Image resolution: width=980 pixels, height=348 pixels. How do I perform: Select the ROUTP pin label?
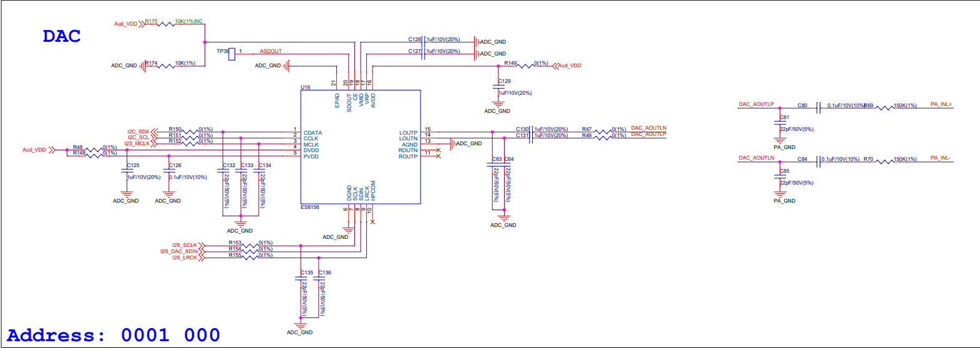click(x=408, y=157)
